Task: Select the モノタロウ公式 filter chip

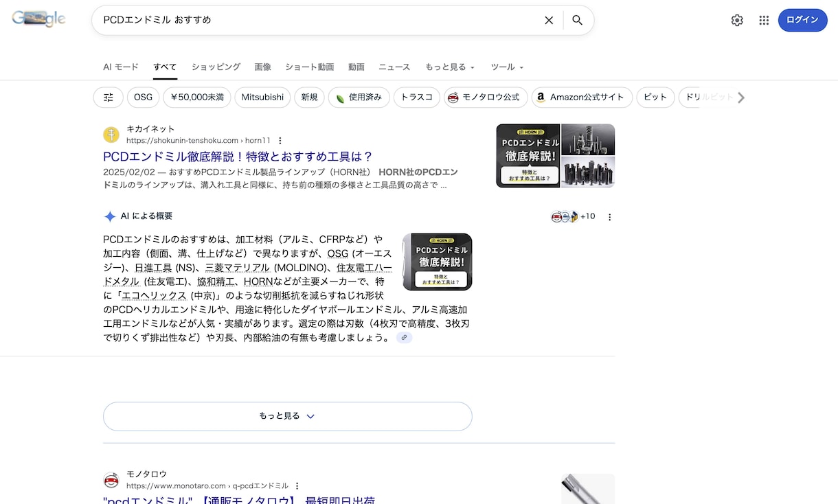Action: click(486, 98)
